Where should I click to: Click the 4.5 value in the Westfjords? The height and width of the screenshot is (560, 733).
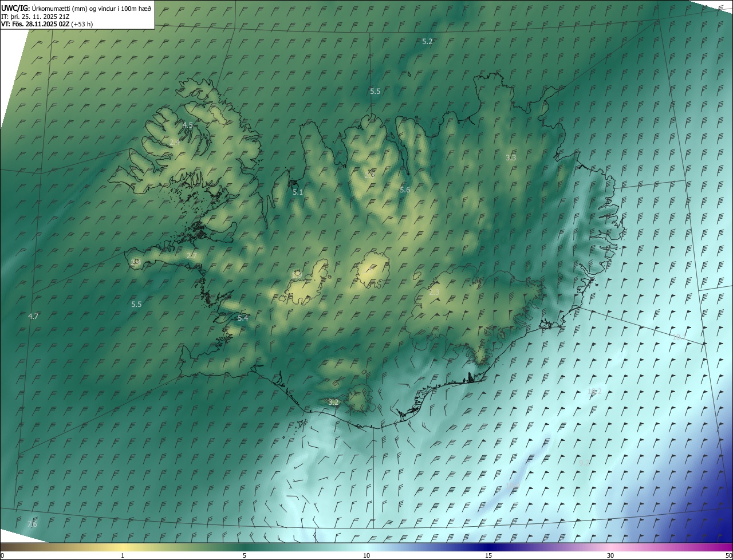pos(188,125)
